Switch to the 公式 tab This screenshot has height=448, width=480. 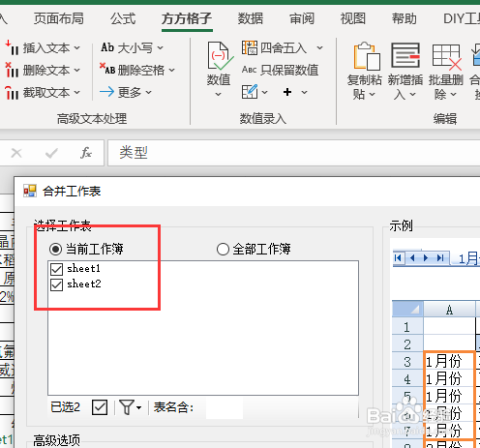123,18
